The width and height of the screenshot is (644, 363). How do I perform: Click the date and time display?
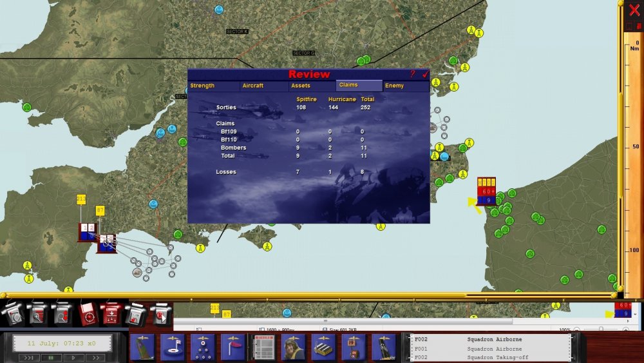pyautogui.click(x=62, y=343)
